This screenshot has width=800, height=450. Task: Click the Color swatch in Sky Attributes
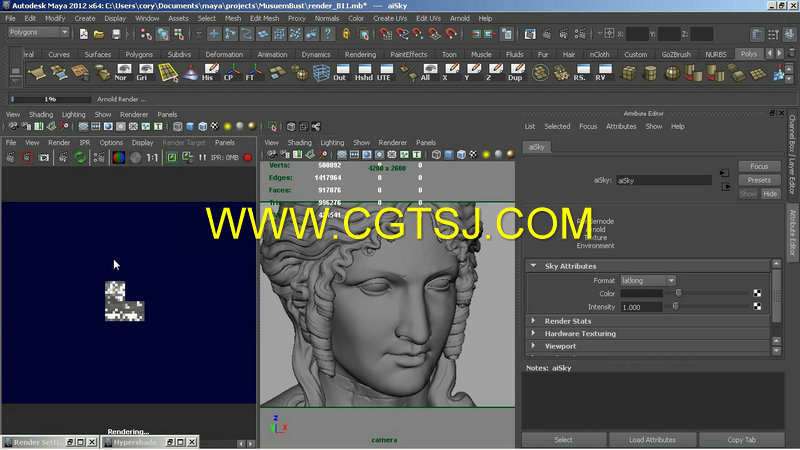(x=641, y=293)
